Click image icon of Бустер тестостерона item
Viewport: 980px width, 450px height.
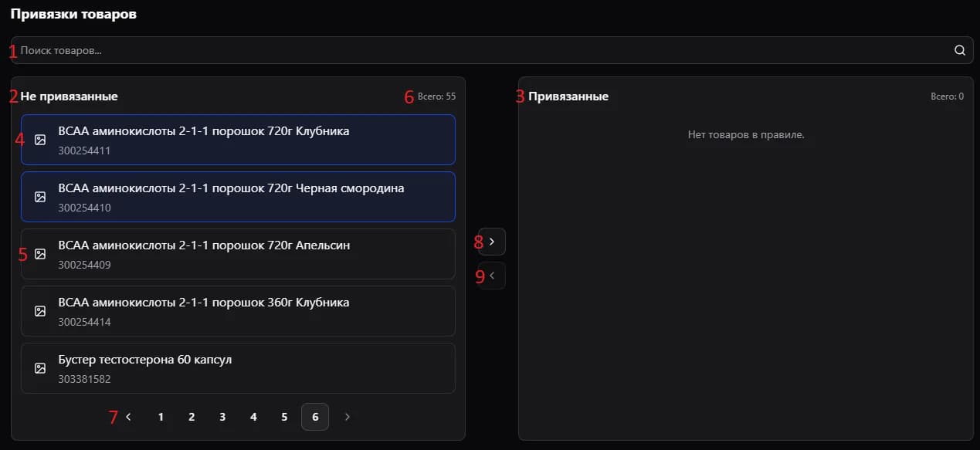pos(41,368)
